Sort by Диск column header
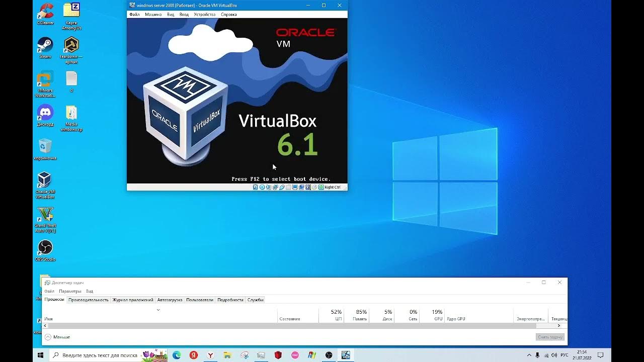The height and width of the screenshot is (362, 644). (x=382, y=315)
